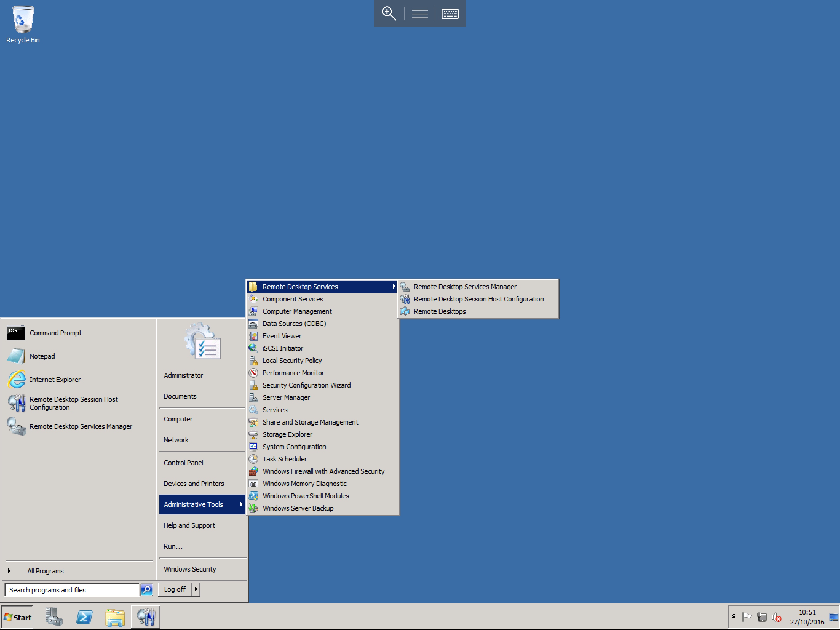Open Control Panel from the Start menu
The height and width of the screenshot is (630, 840).
[202, 462]
